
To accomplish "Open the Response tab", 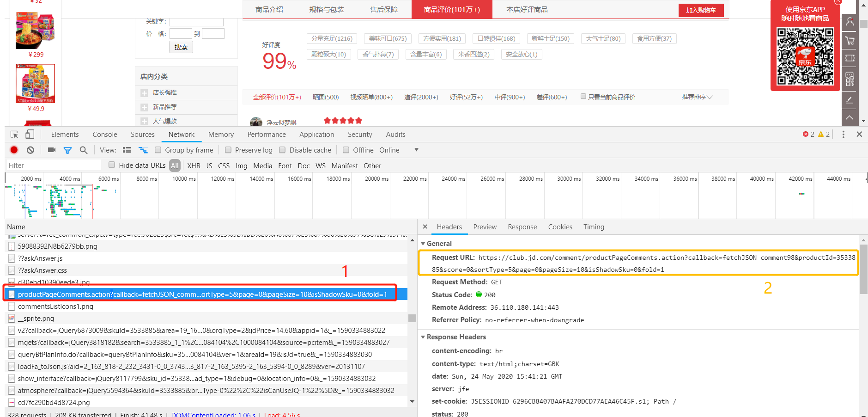I will click(x=522, y=227).
